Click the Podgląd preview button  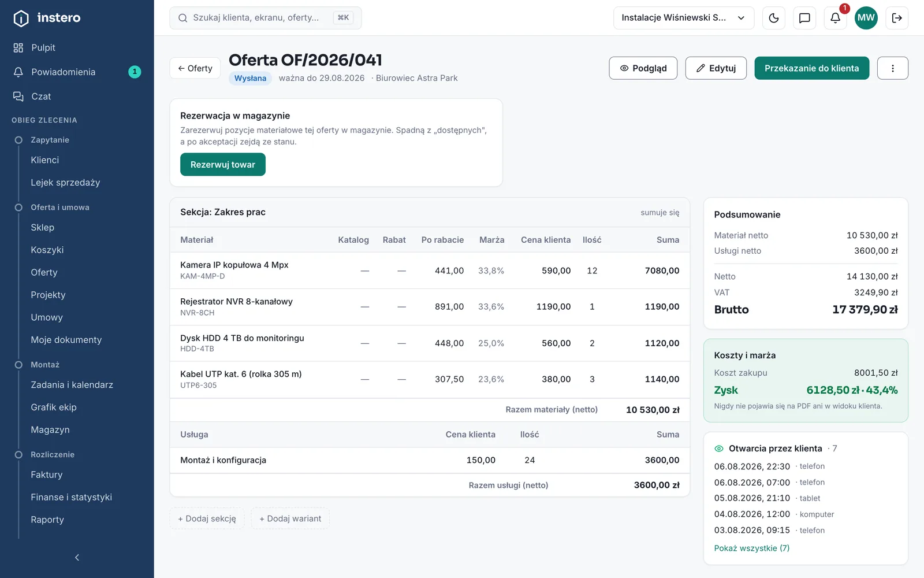[x=643, y=68]
